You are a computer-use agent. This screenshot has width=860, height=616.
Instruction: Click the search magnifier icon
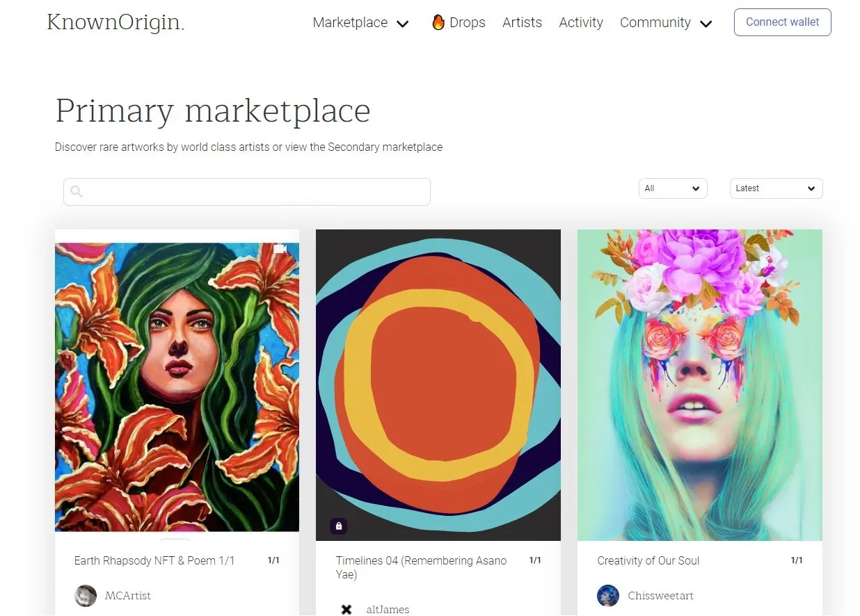tap(77, 192)
